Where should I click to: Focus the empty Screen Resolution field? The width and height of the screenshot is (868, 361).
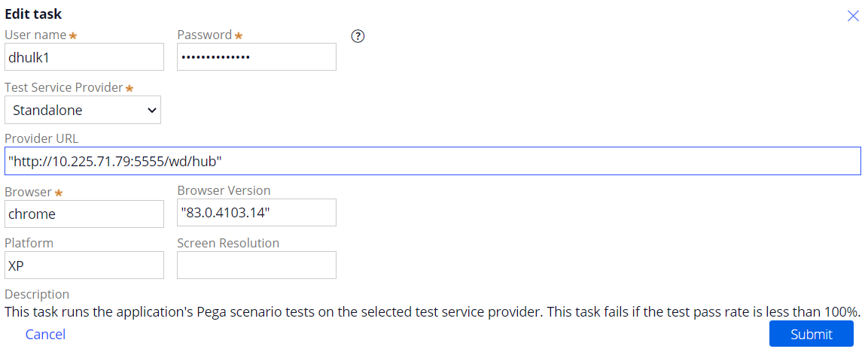(256, 265)
